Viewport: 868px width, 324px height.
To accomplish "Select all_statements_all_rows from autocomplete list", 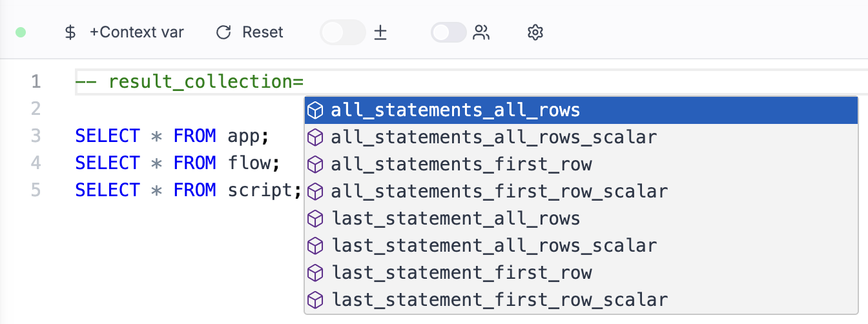I will [x=455, y=110].
